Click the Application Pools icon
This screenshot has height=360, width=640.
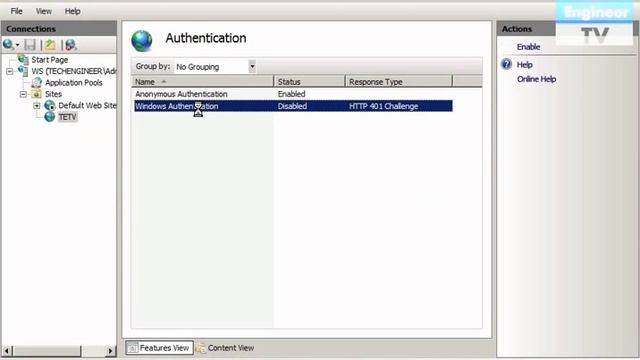click(37, 82)
